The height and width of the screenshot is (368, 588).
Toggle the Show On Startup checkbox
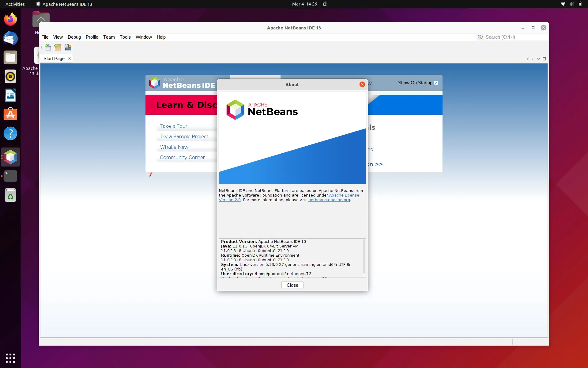(436, 83)
